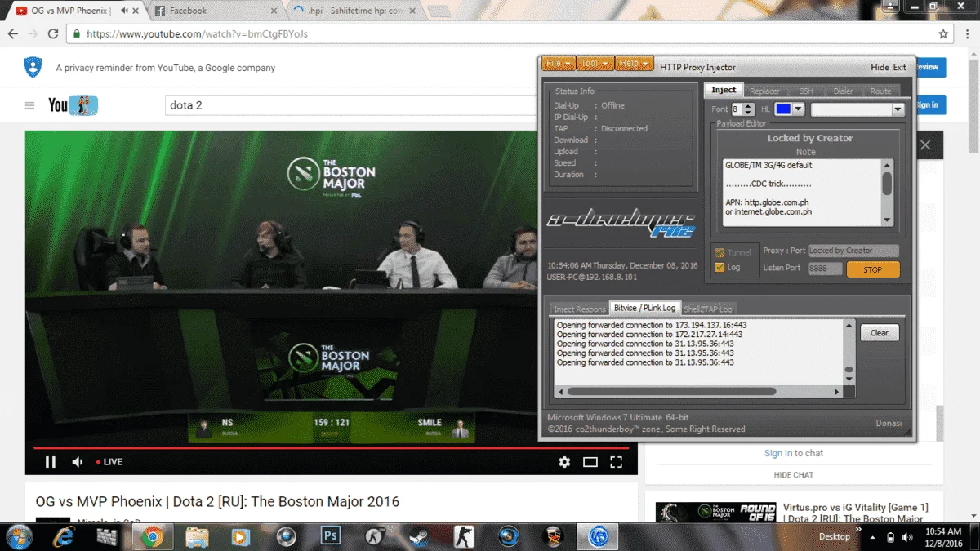980x551 pixels.
Task: Launch Photoshop from the taskbar
Action: [331, 536]
